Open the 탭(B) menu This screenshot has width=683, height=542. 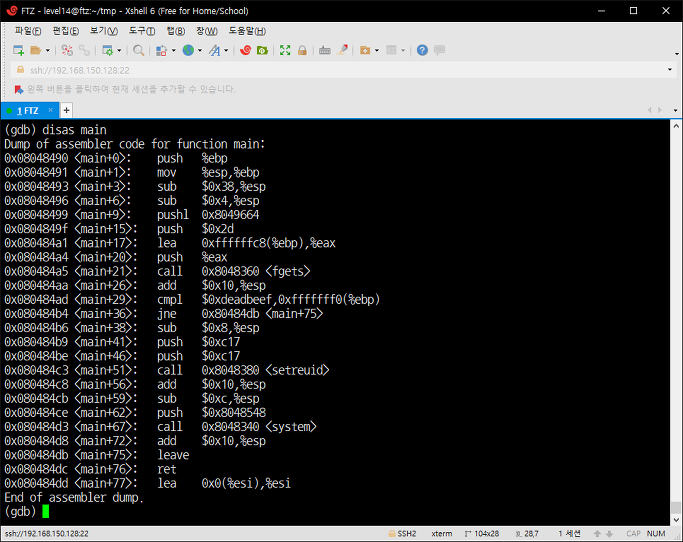[x=176, y=31]
